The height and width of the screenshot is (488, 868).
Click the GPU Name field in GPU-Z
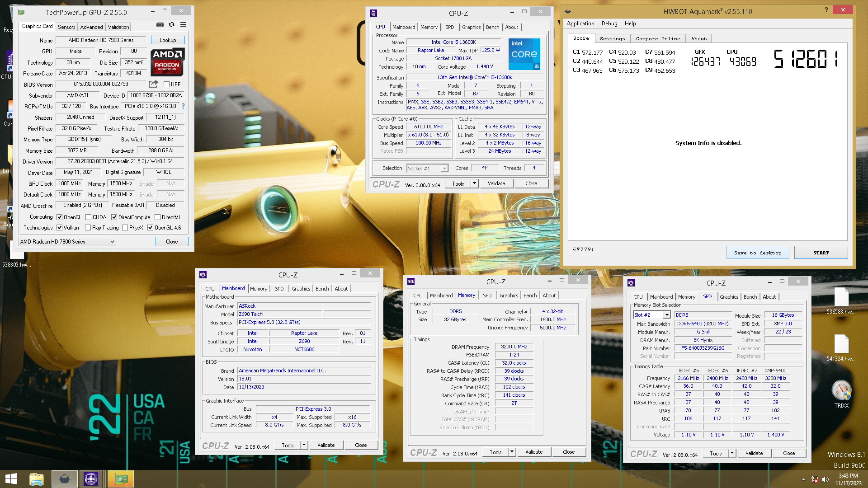(x=101, y=40)
